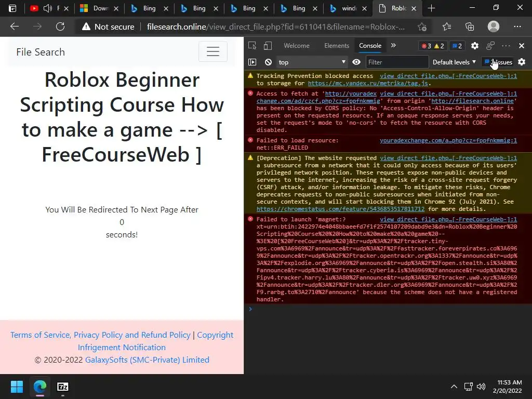Reload the page with refresh icon
The image size is (532, 399).
[x=60, y=26]
